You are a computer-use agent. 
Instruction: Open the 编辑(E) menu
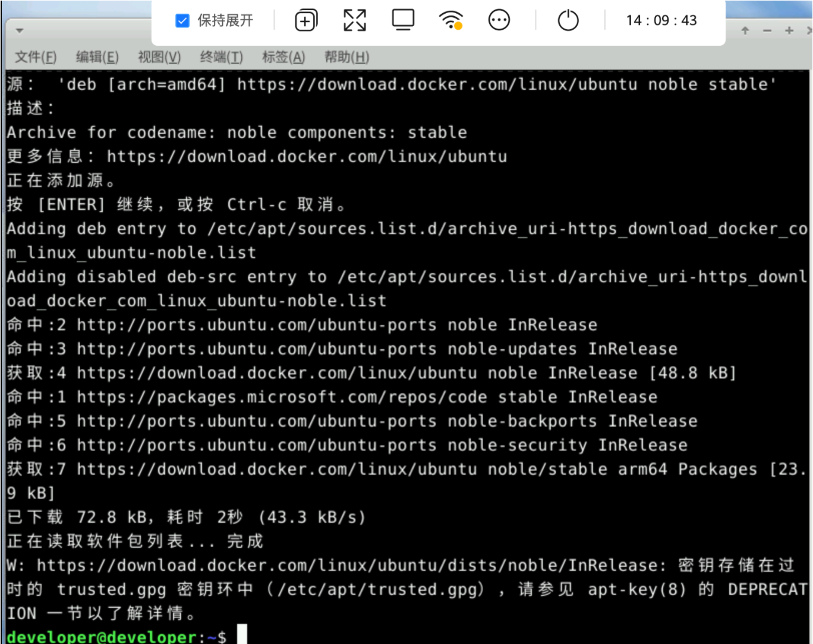[97, 57]
